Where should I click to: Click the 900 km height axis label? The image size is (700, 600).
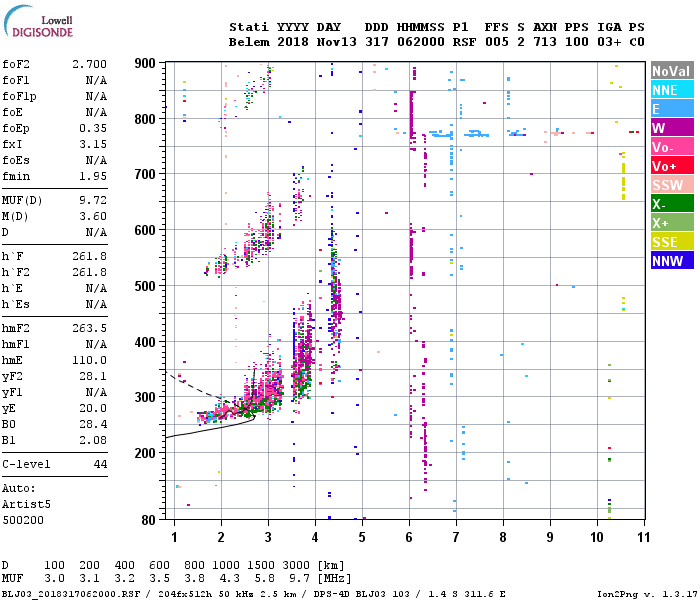coord(145,63)
